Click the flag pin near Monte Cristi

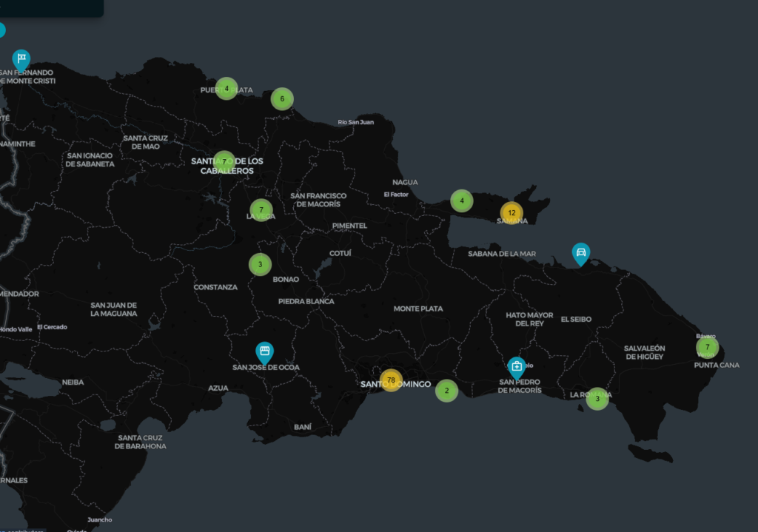point(21,59)
